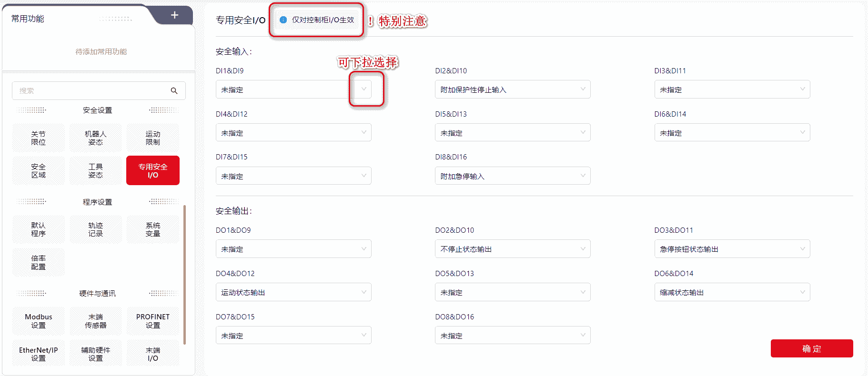Switch to the 常用功能 tab
The height and width of the screenshot is (376, 868).
click(28, 19)
